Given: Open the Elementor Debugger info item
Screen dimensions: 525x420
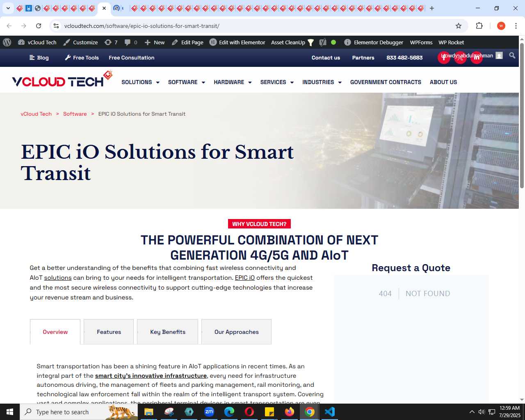Looking at the screenshot, I should pos(374,42).
